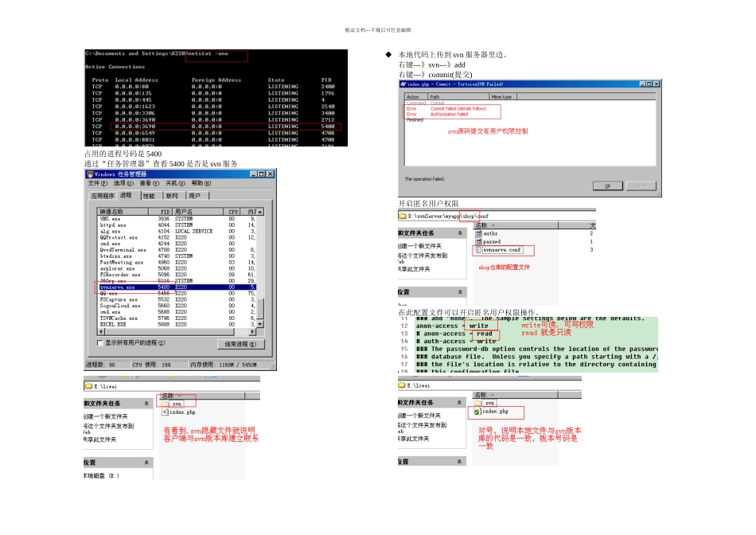
Task: Click the Mime type column header in commit dialog
Action: pos(503,97)
